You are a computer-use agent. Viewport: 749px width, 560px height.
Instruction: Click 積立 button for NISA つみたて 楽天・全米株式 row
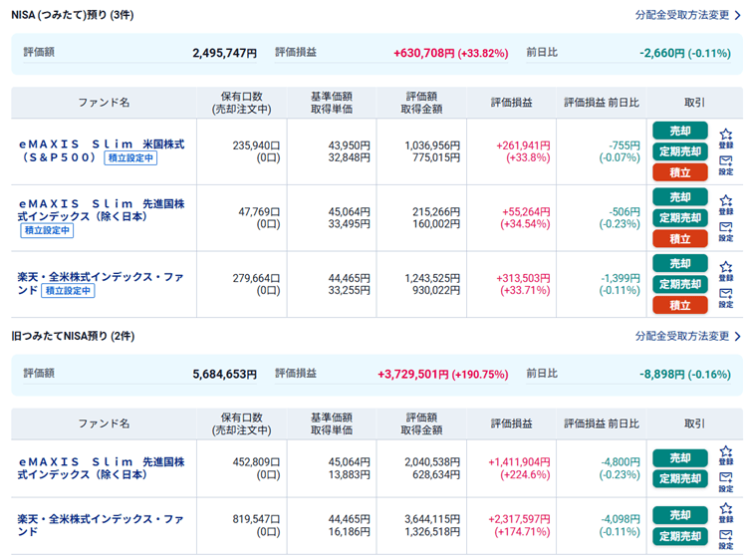click(x=679, y=305)
